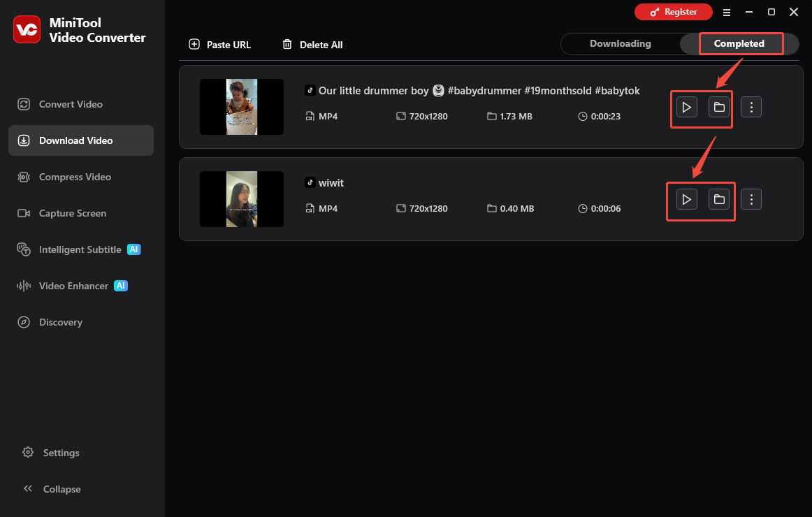812x517 pixels.
Task: Click the '1.73 MB' file size
Action: point(516,117)
